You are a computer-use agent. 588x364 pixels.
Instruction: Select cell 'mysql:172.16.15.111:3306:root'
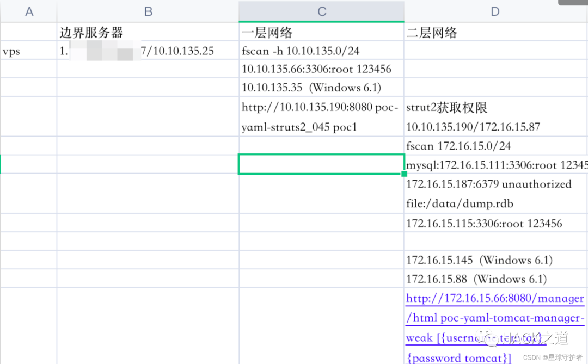point(496,164)
